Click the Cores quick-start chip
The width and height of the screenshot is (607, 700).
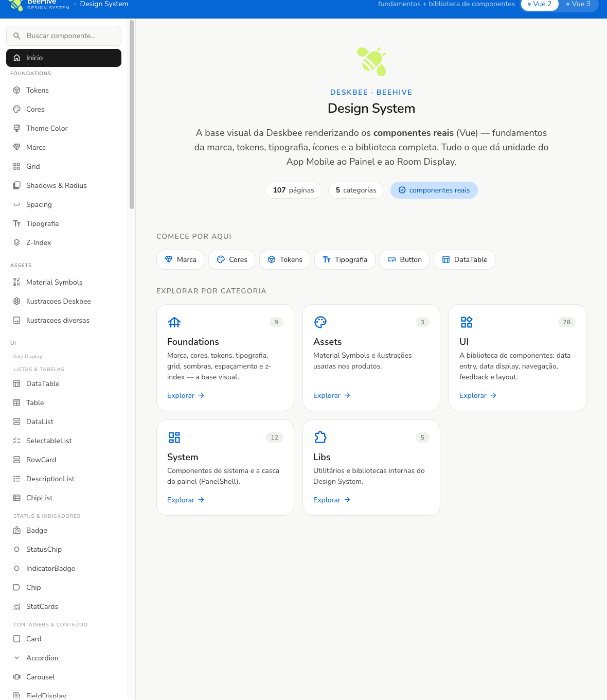pyautogui.click(x=231, y=259)
